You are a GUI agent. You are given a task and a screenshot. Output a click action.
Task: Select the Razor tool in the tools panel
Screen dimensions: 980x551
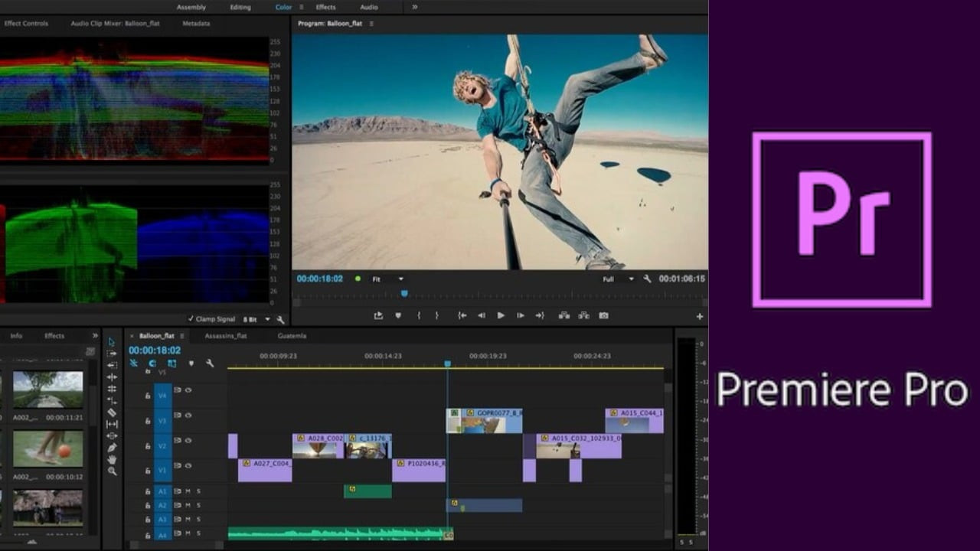click(x=112, y=412)
